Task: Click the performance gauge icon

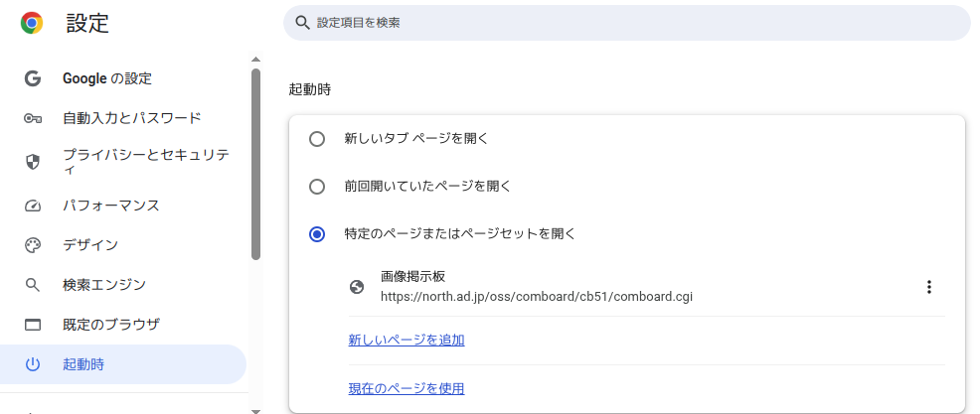Action: (x=32, y=206)
